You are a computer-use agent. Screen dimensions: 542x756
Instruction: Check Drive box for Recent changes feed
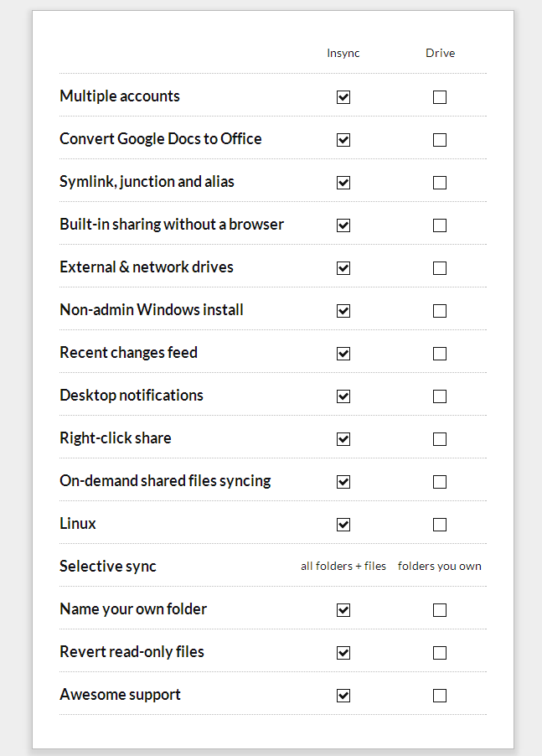point(440,354)
